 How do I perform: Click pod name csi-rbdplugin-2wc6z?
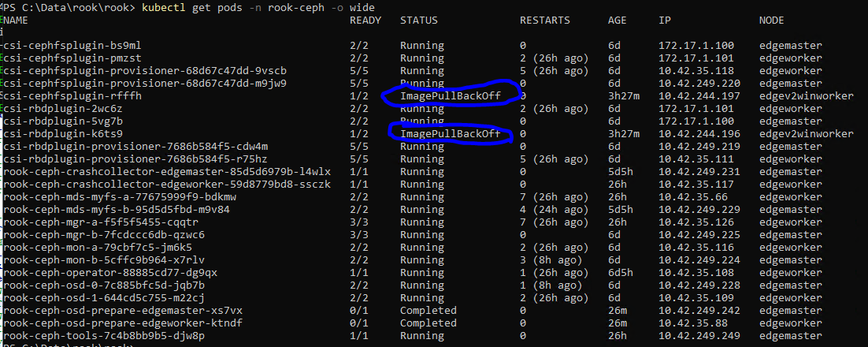tap(63, 109)
